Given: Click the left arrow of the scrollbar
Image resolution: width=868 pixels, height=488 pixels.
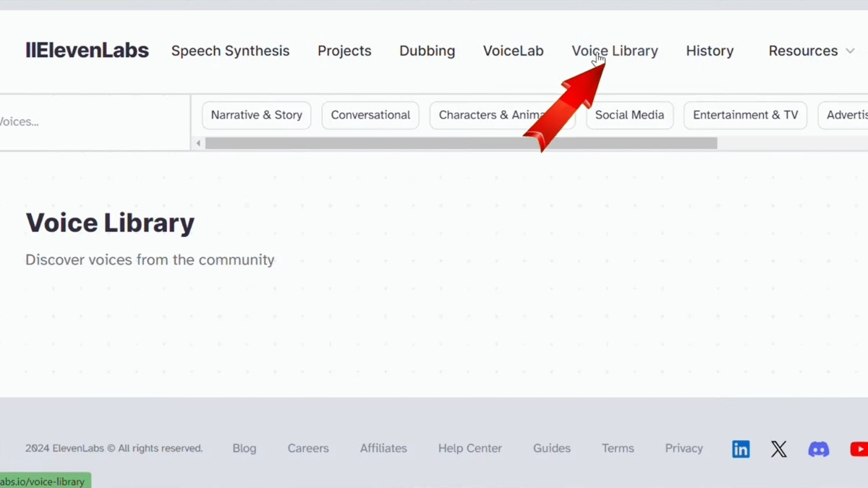Looking at the screenshot, I should [198, 143].
